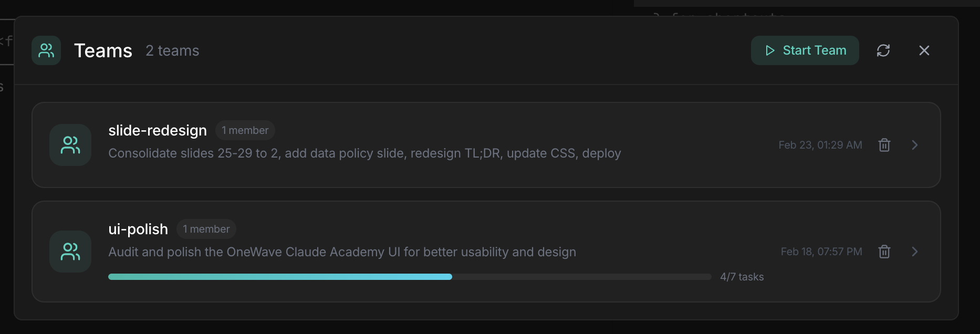This screenshot has height=334, width=980.
Task: Click the 1 member badge on slide-redesign
Action: click(245, 130)
